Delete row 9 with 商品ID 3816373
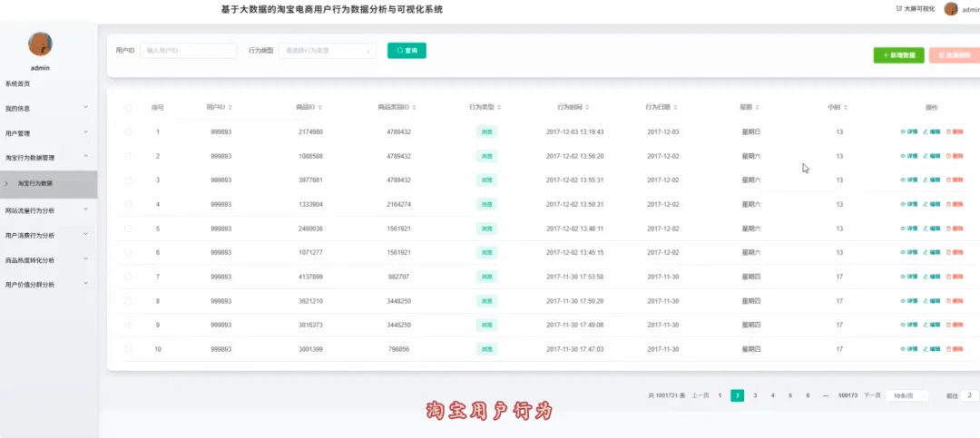This screenshot has width=980, height=438. [955, 325]
